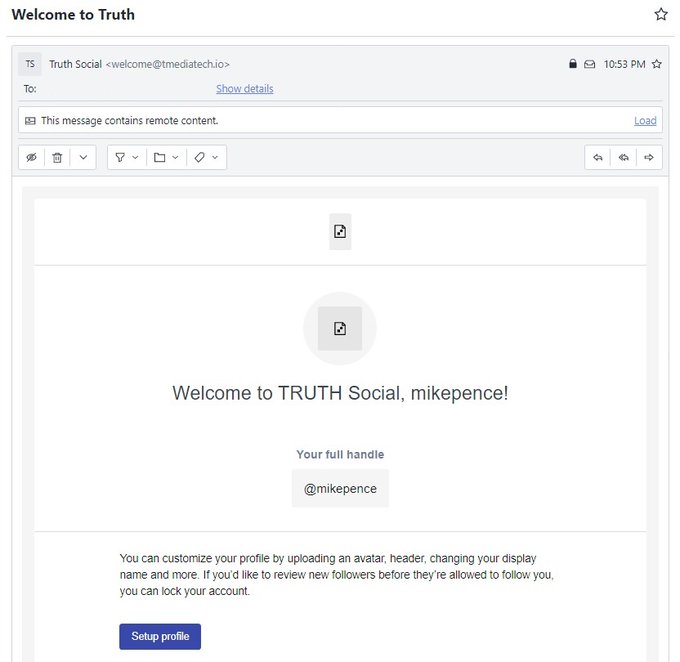
Task: Move message to trash
Action: click(x=57, y=157)
